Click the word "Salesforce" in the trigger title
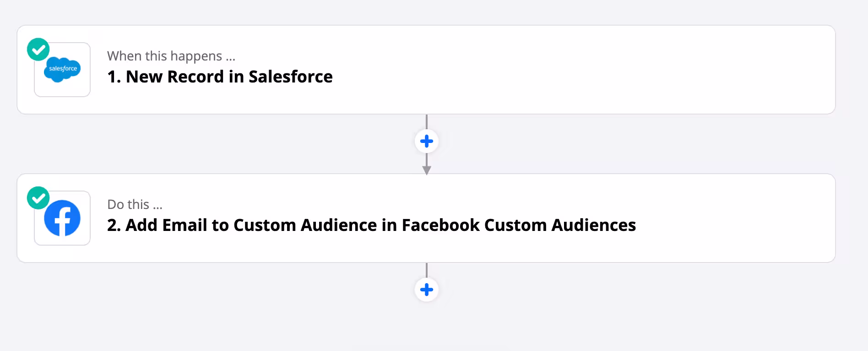Screen dimensions: 868x351 (x=290, y=77)
